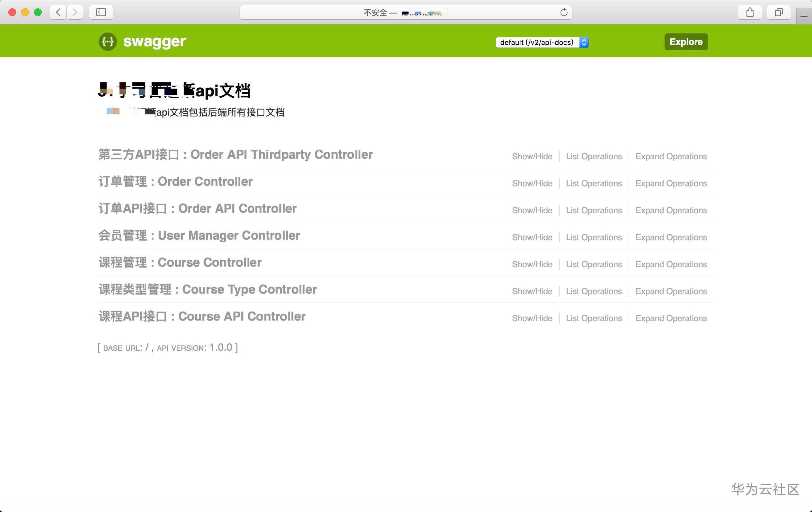Expand Operations for Order API Controller
Screen dimensions: 812x512
tap(671, 210)
